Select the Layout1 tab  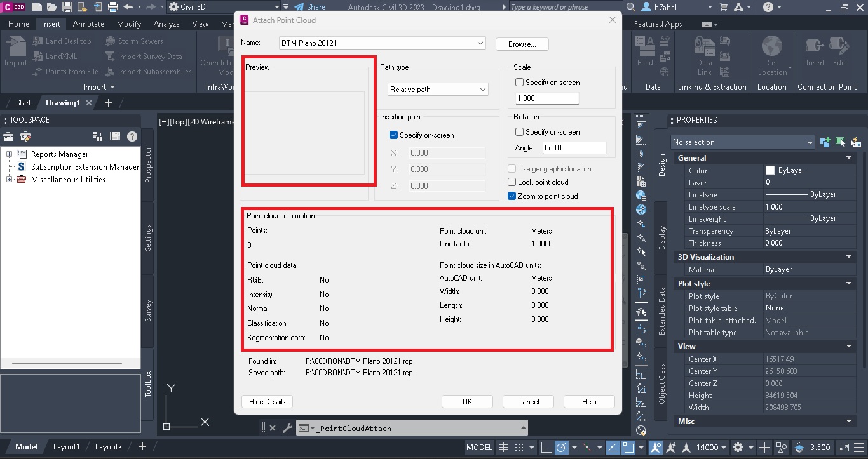66,446
